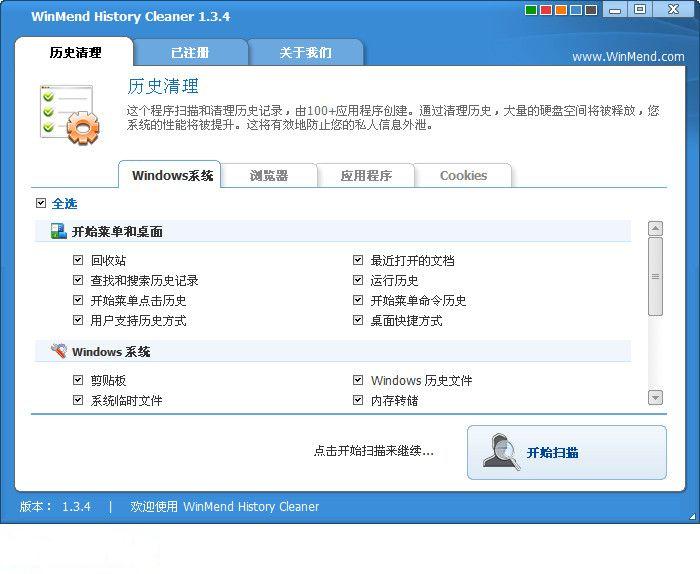The image size is (700, 574).
Task: Click the blue theme color swatch
Action: point(576,10)
